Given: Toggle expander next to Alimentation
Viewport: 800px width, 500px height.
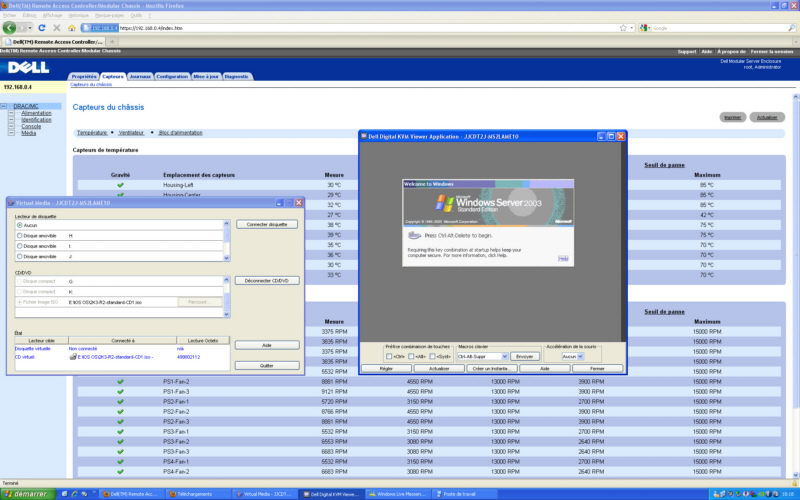Looking at the screenshot, I should click(11, 113).
